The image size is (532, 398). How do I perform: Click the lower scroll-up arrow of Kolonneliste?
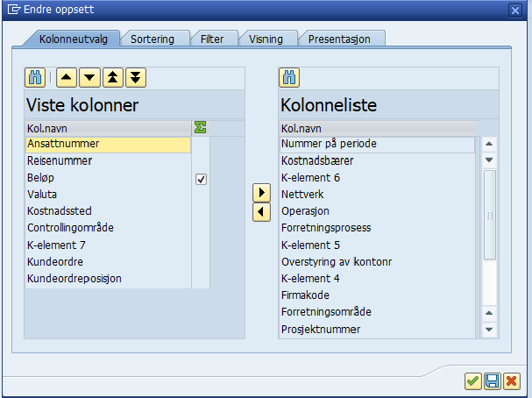pyautogui.click(x=489, y=313)
